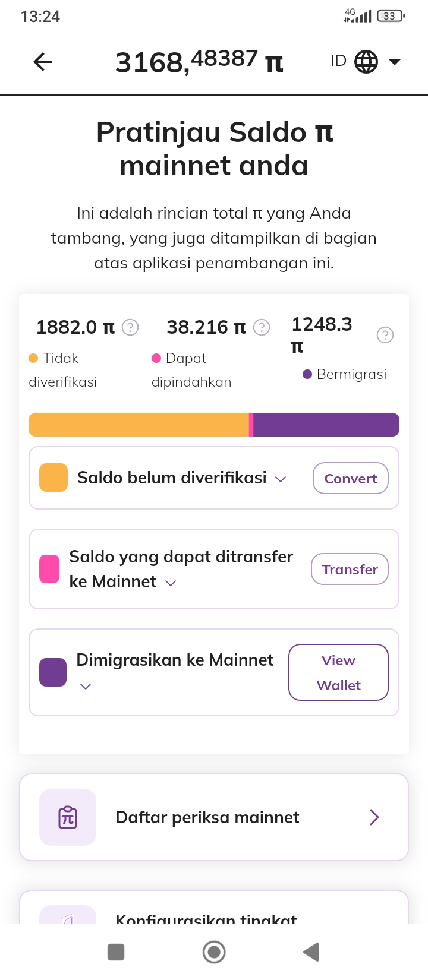Tap purple migrated segment of balance bar
The width and height of the screenshot is (428, 980).
(x=326, y=425)
